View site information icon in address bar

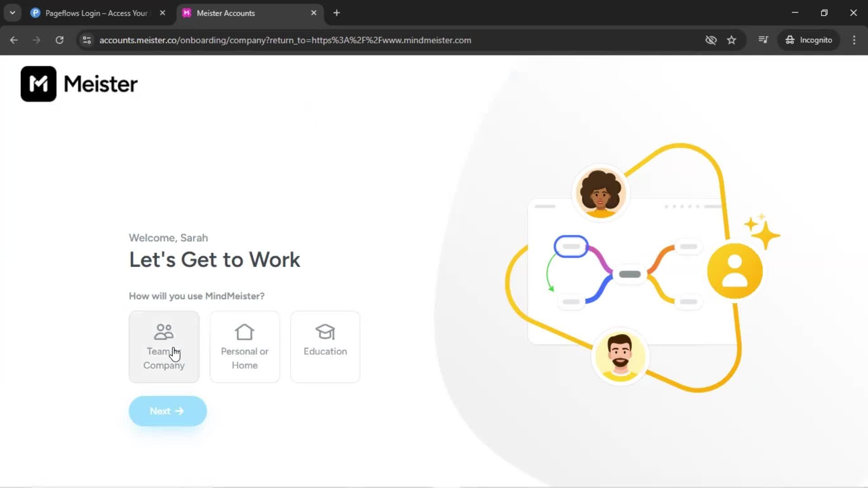pyautogui.click(x=87, y=40)
